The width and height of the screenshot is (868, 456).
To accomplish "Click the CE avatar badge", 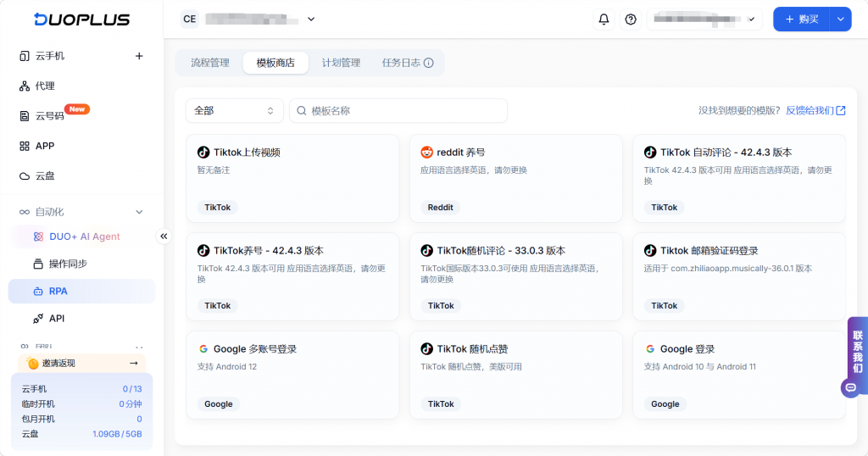I will [x=189, y=19].
